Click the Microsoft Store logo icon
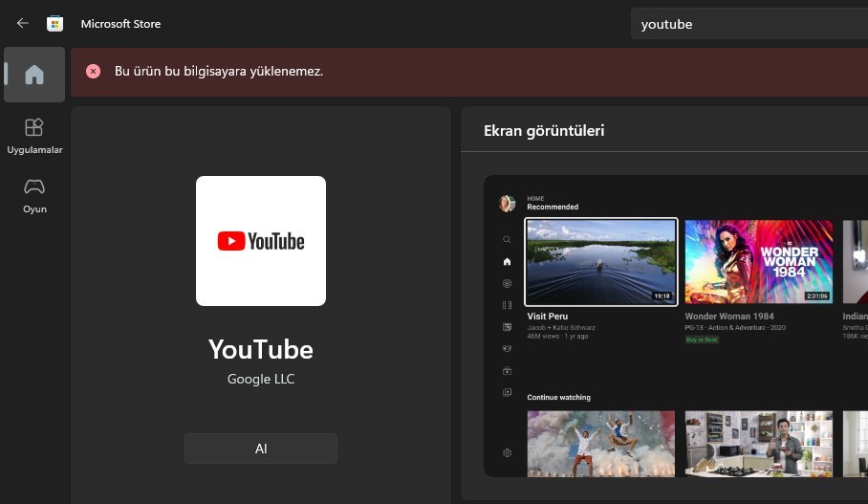 (54, 23)
